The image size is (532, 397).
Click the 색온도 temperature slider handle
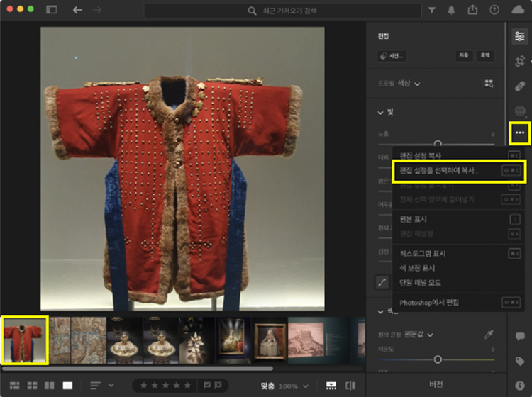pos(438,359)
